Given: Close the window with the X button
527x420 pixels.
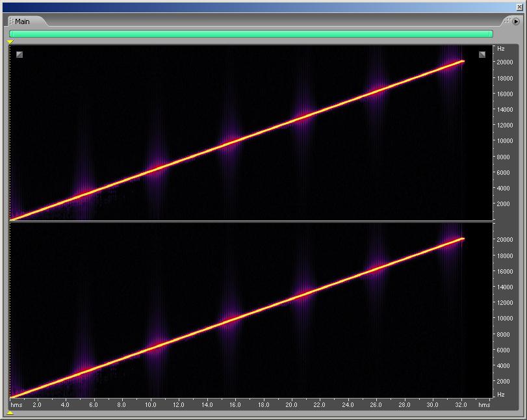Looking at the screenshot, I should [x=519, y=7].
